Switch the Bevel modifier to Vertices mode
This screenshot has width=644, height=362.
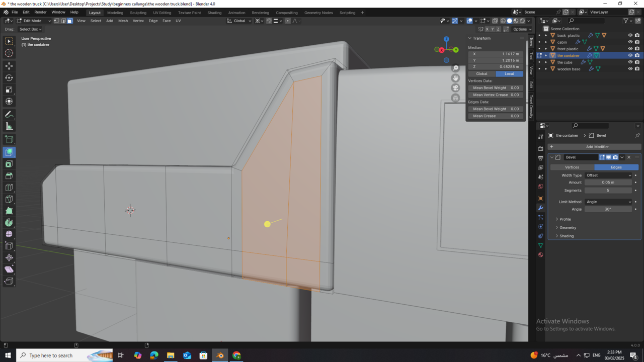click(572, 167)
